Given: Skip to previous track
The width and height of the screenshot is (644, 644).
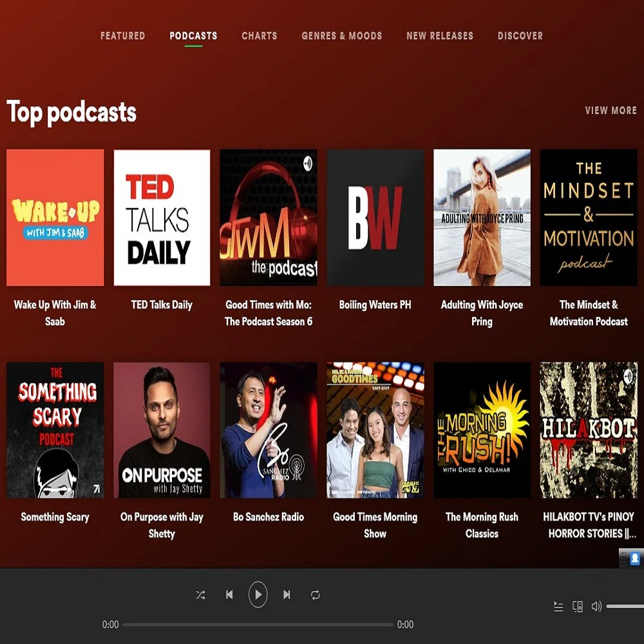Looking at the screenshot, I should pyautogui.click(x=229, y=594).
